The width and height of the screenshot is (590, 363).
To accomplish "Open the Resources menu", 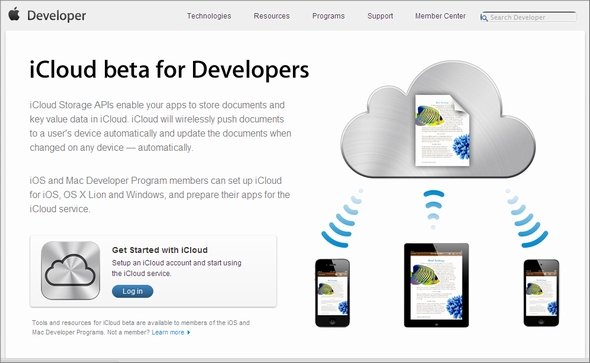I will pyautogui.click(x=272, y=16).
